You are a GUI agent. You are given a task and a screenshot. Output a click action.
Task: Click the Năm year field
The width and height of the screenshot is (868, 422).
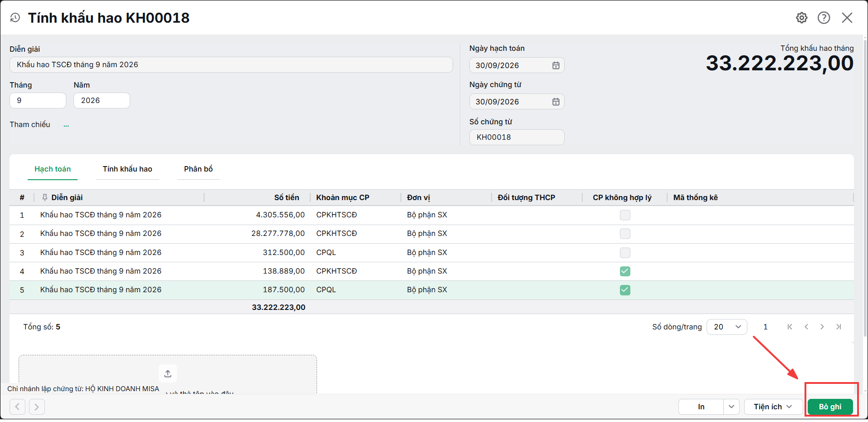tap(102, 100)
